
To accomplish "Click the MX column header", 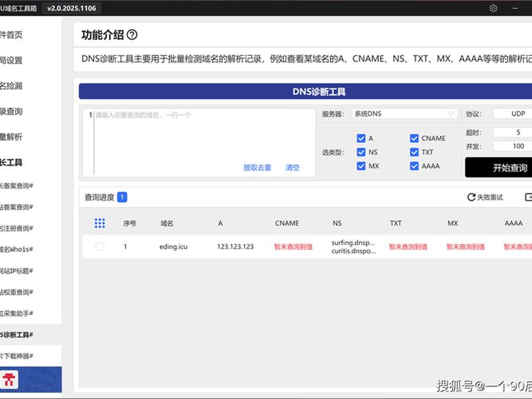I will (453, 223).
